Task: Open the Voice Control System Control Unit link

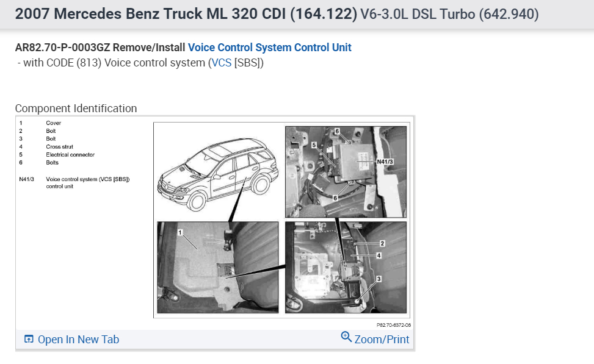Action: (x=270, y=48)
